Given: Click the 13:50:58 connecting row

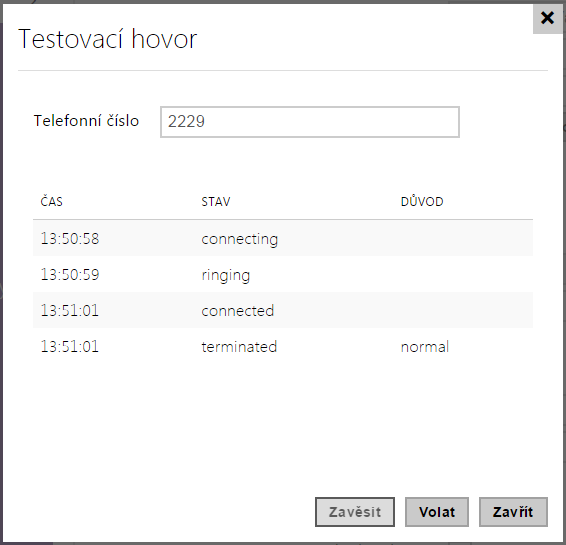Looking at the screenshot, I should [x=283, y=239].
